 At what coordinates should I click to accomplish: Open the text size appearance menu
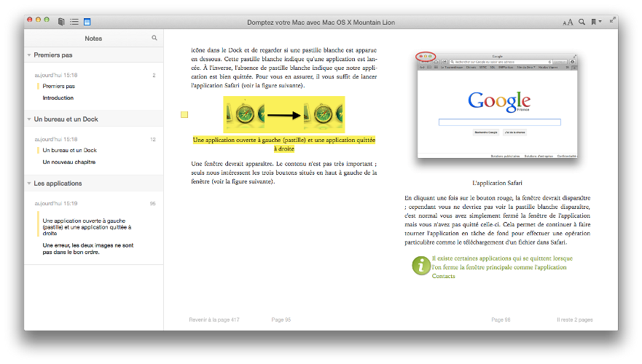coord(568,22)
